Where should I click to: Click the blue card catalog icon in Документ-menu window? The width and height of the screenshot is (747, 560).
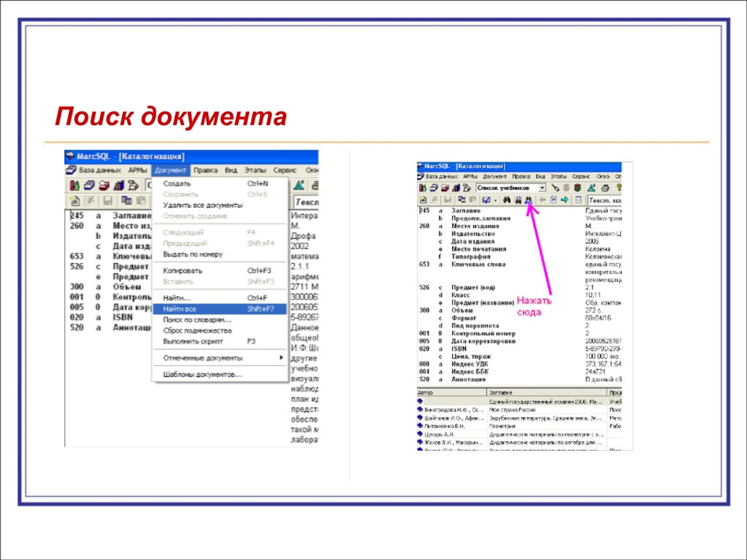click(x=90, y=185)
